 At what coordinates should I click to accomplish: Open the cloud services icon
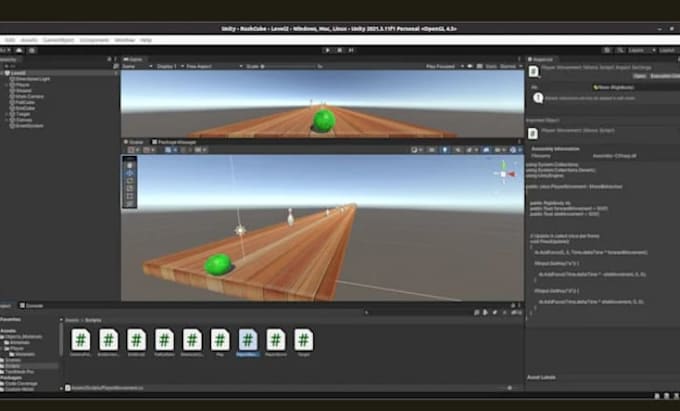coord(19,50)
